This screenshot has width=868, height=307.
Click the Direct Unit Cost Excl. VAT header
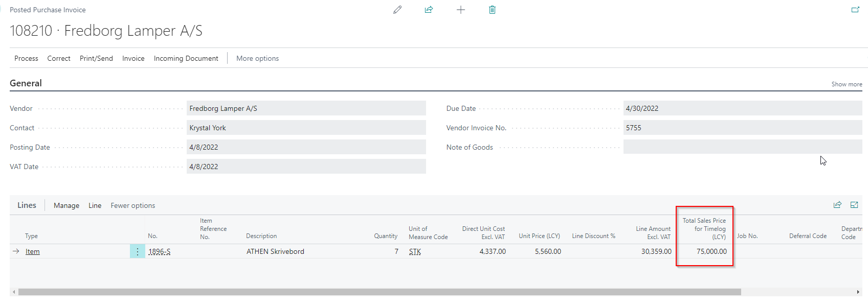pos(483,232)
